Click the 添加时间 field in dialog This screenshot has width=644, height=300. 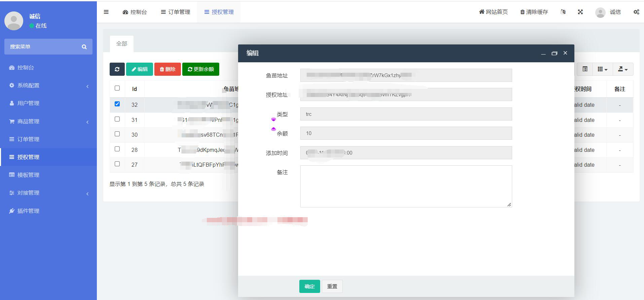click(x=406, y=153)
